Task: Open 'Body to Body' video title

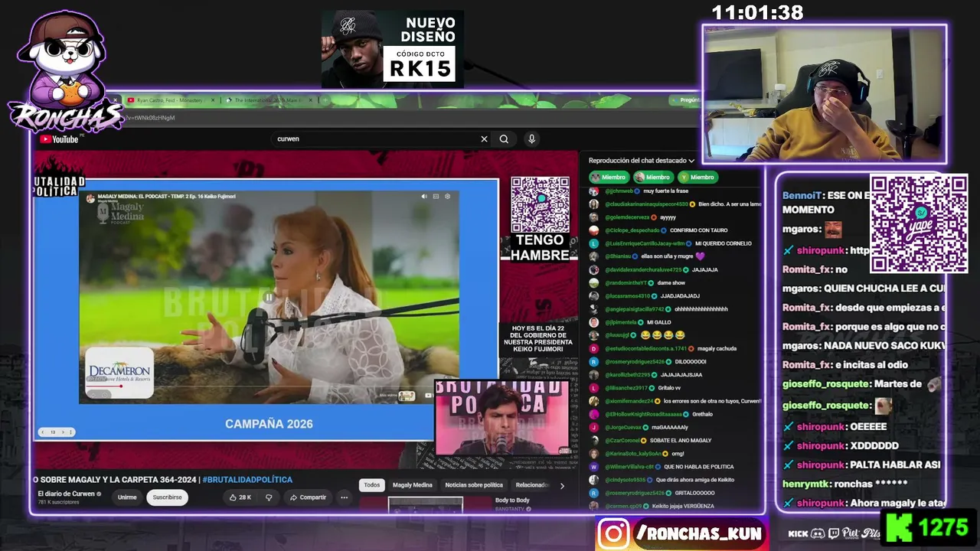Action: (512, 500)
